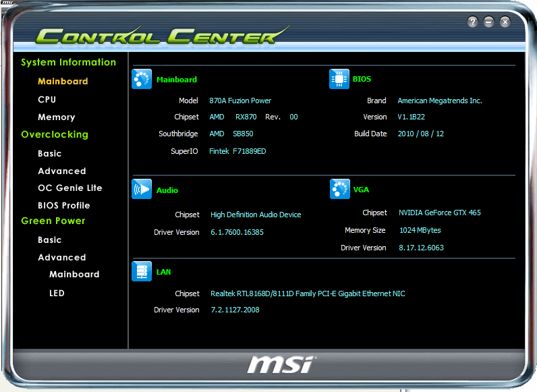Open BIOS Profile page
Viewport: 537px width, 392px height.
[64, 205]
